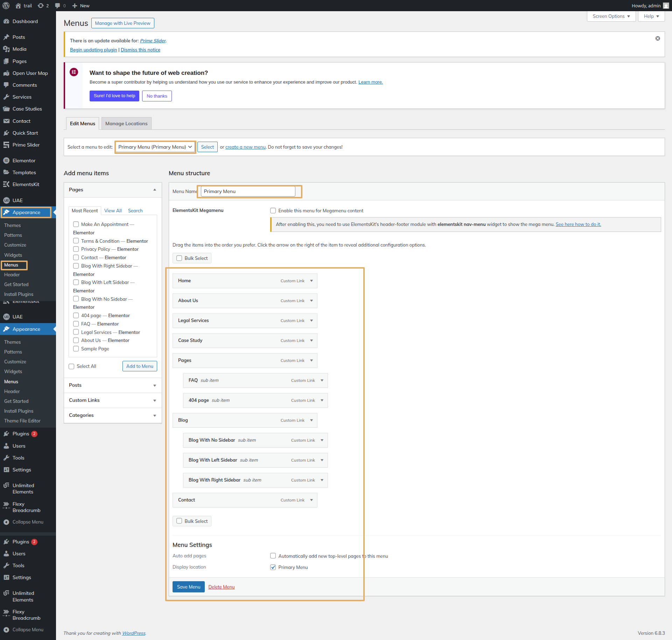
Task: Click the Prime Slider sidebar icon
Action: pyautogui.click(x=6, y=145)
